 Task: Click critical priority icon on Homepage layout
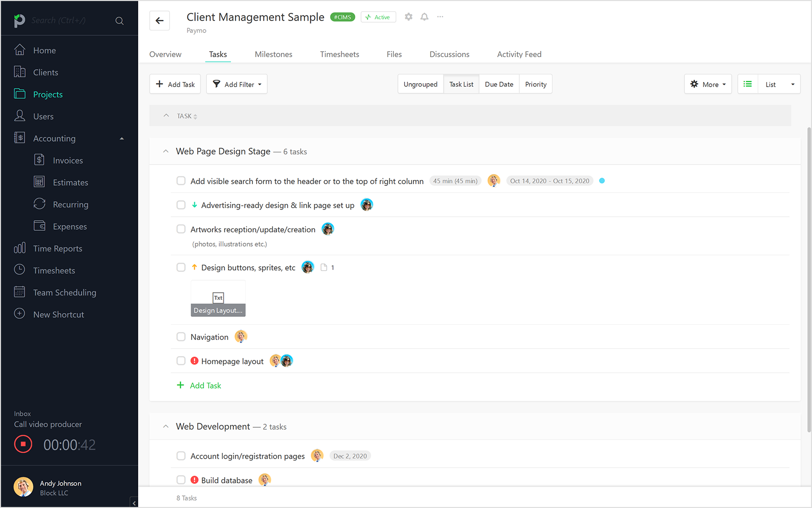click(x=194, y=361)
